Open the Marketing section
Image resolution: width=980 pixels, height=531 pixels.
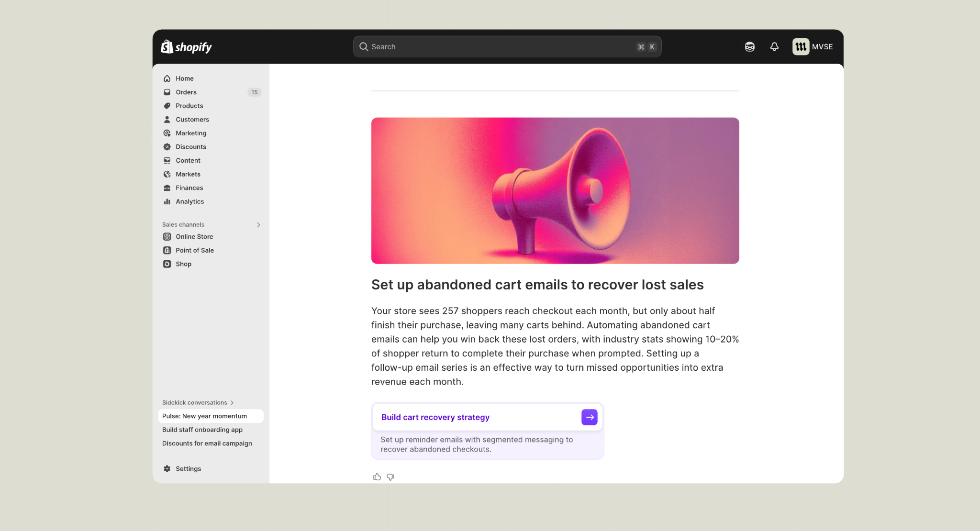pyautogui.click(x=191, y=133)
